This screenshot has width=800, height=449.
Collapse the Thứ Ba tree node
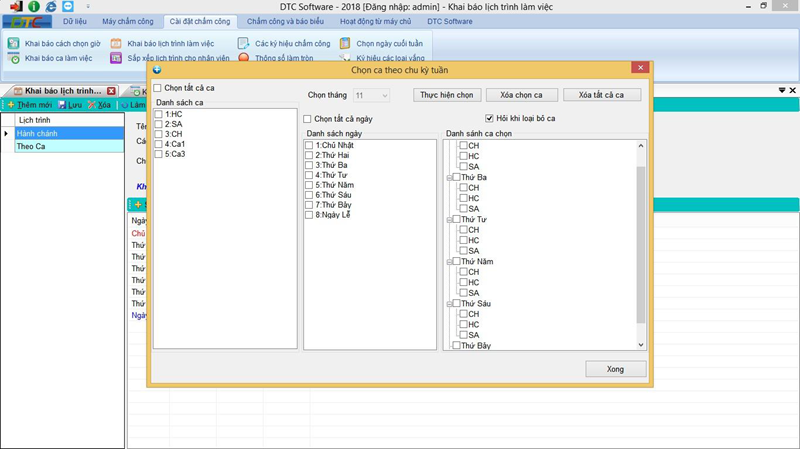click(449, 178)
